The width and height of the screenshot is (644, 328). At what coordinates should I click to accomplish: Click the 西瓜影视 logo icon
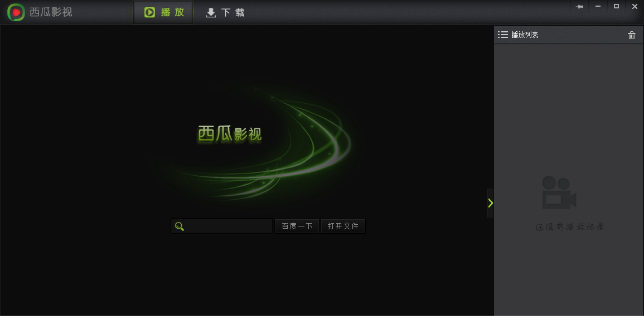pyautogui.click(x=16, y=12)
